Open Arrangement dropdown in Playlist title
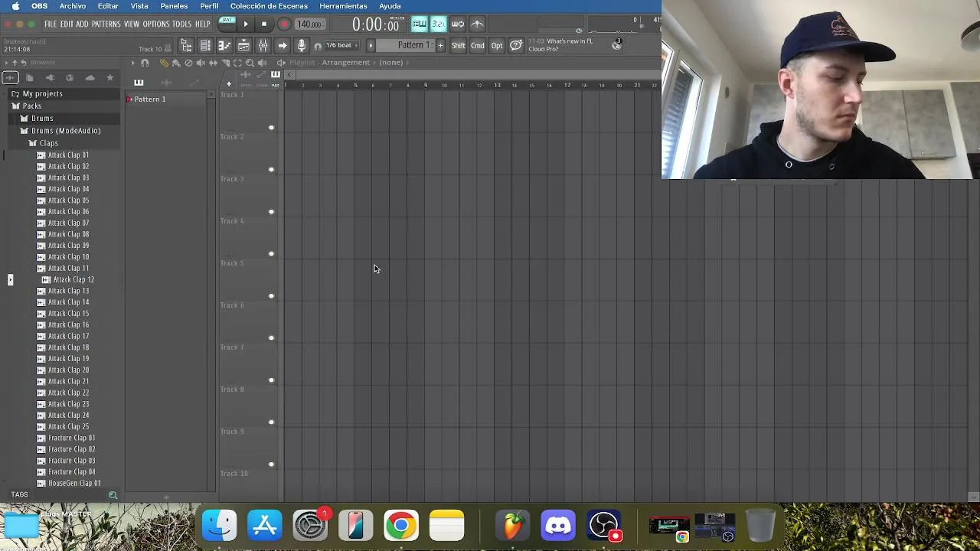The image size is (980, 551). [x=345, y=63]
